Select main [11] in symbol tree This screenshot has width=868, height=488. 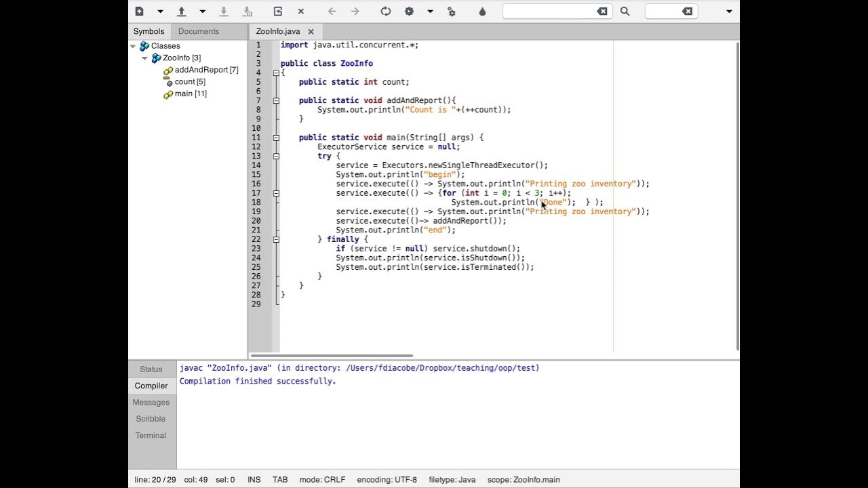tap(191, 94)
